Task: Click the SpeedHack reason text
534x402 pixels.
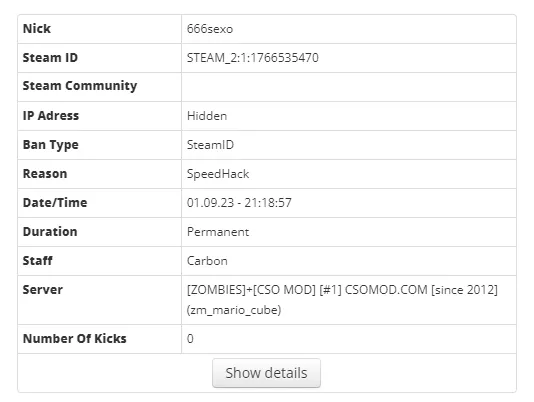Action: coord(218,174)
